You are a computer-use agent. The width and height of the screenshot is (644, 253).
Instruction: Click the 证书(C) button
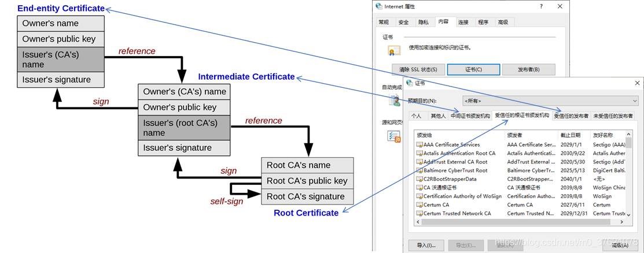click(x=473, y=70)
